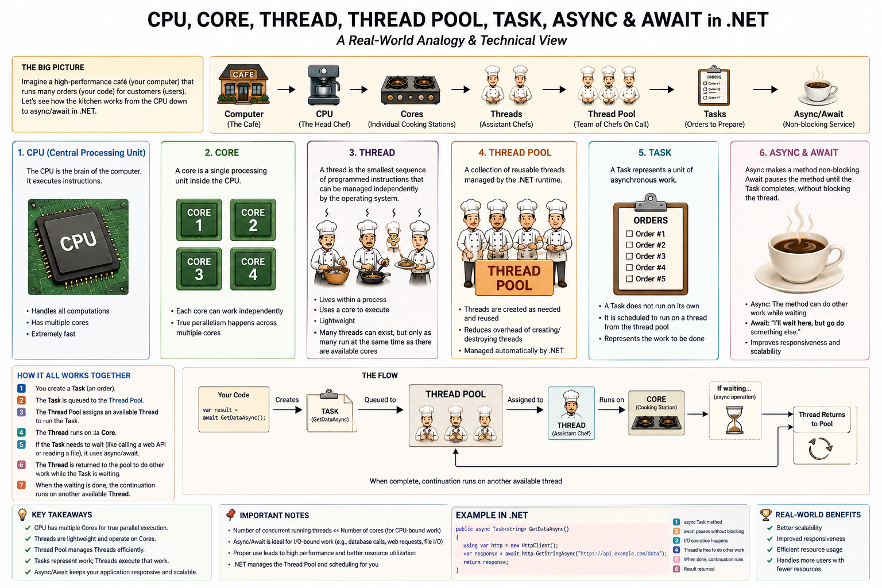Click the stove icon above Cores label

411,90
